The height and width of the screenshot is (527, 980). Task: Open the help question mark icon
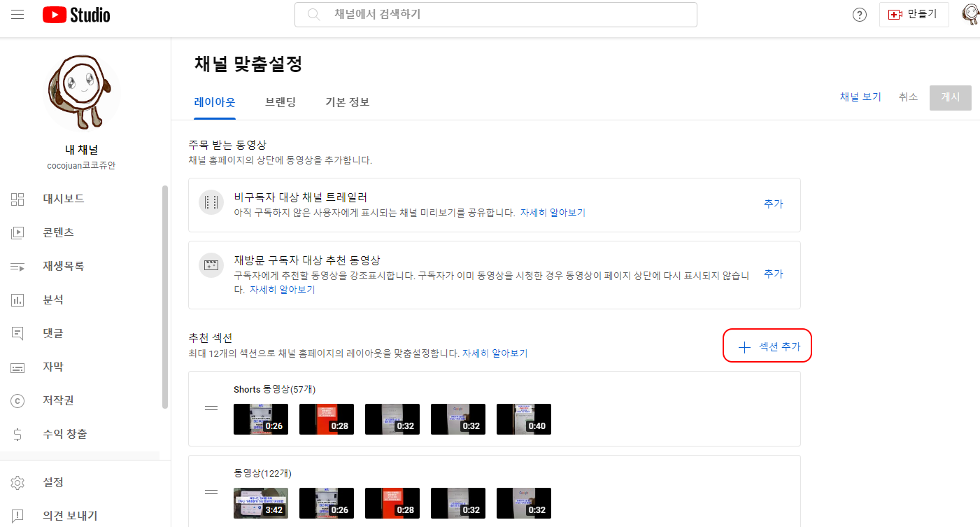(x=860, y=15)
